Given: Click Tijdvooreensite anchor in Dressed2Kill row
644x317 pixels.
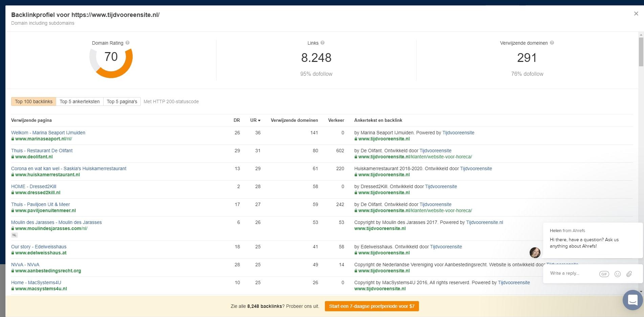Looking at the screenshot, I should point(441,186).
